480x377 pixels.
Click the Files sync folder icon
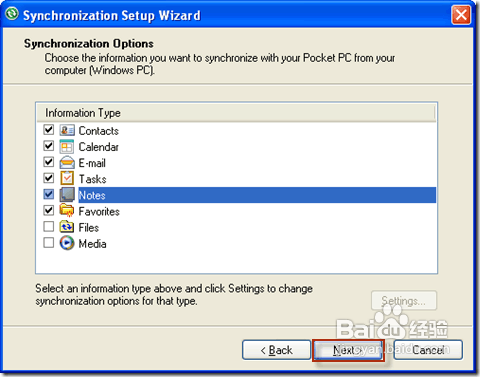click(67, 227)
